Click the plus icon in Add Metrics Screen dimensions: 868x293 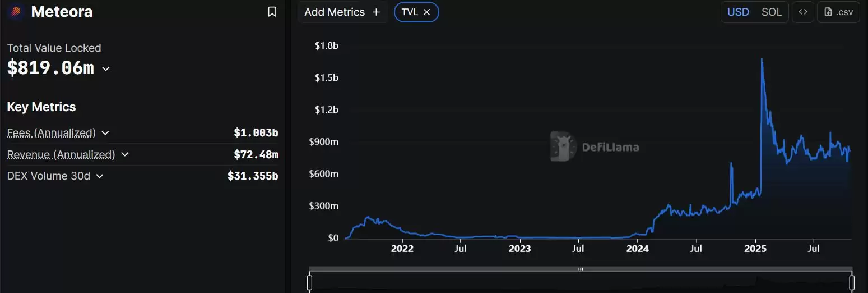point(376,12)
